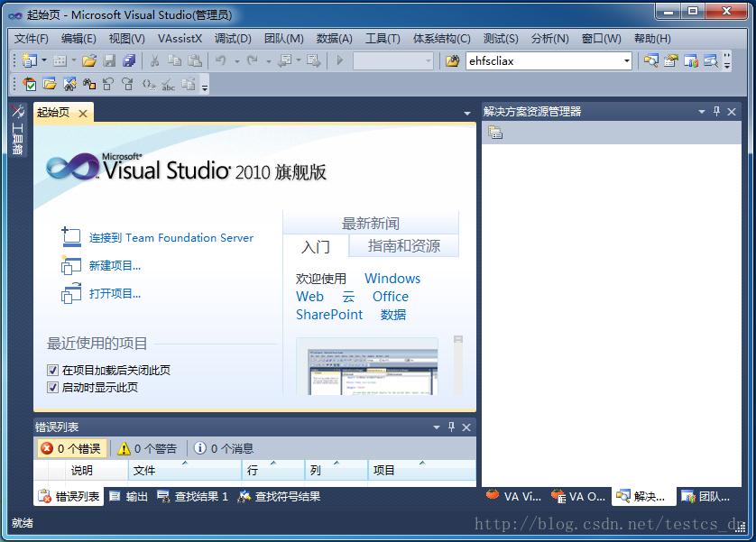Screen dimensions: 756x542
Task: Click the 新建项目 link
Action: (115, 265)
